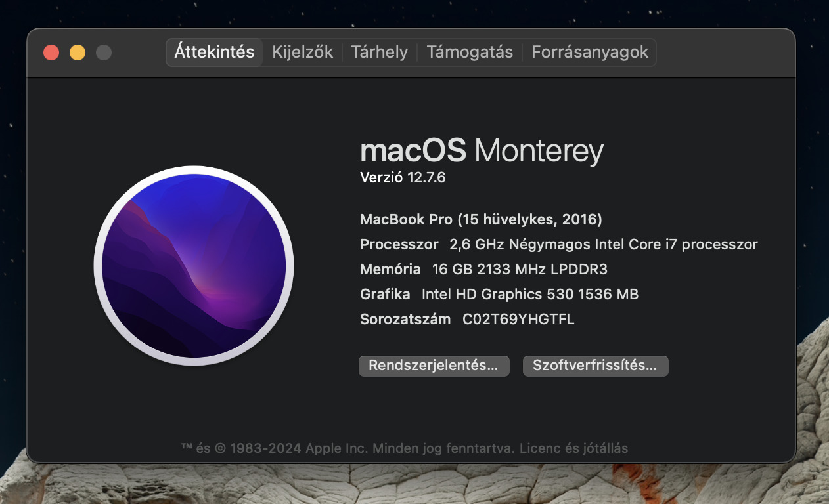Image resolution: width=829 pixels, height=504 pixels.
Task: Click MacBook Pro (15 hüvelykes, 2016) text
Action: [x=481, y=219]
